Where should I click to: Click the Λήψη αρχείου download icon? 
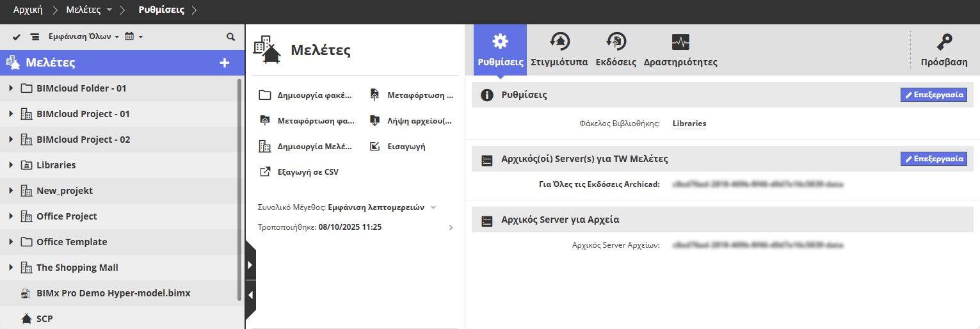pos(376,120)
